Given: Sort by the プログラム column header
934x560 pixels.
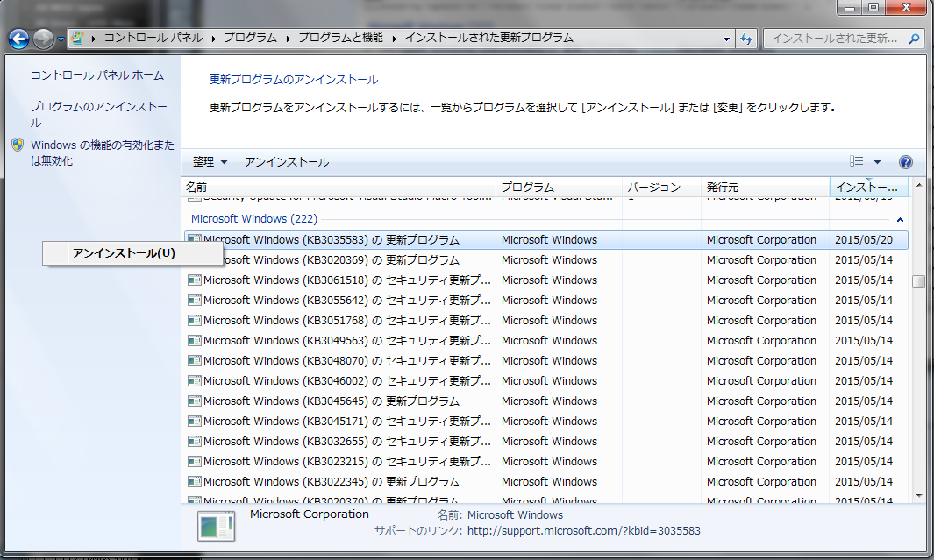Looking at the screenshot, I should 559,188.
